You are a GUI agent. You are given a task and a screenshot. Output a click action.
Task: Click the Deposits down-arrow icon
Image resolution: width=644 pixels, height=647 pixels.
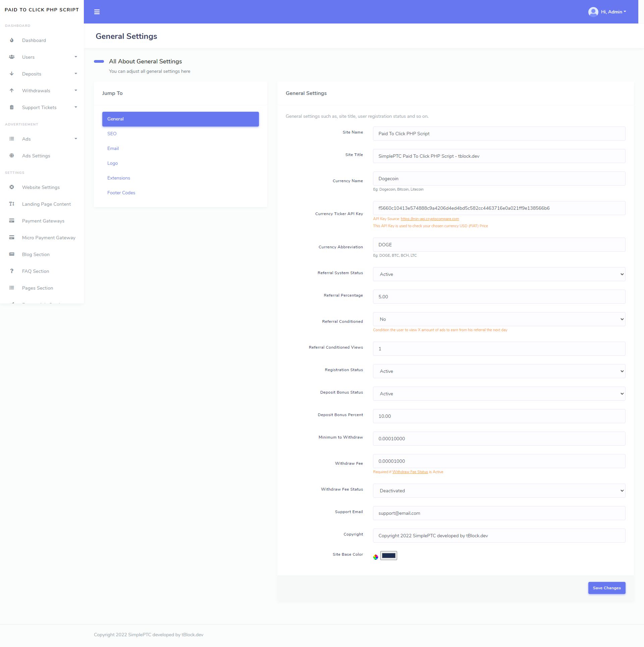(x=12, y=74)
